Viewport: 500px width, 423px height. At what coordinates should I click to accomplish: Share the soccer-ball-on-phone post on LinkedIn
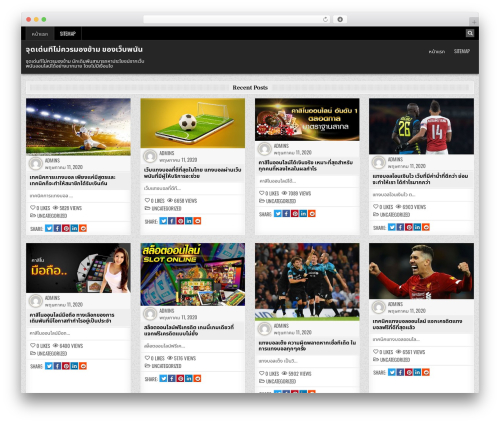click(189, 221)
